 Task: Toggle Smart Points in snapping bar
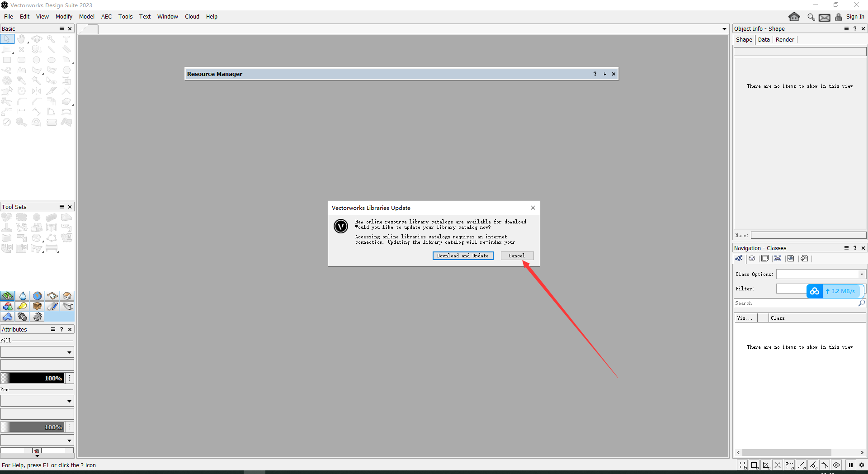click(x=789, y=465)
